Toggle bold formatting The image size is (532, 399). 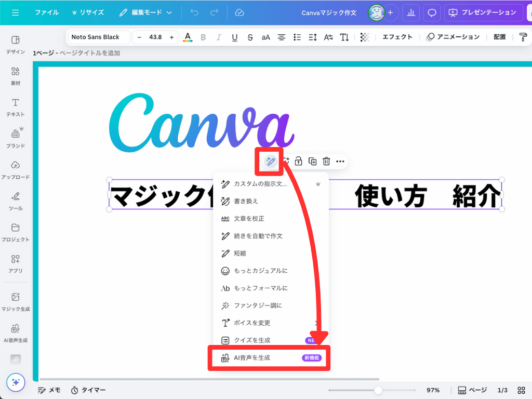(203, 37)
